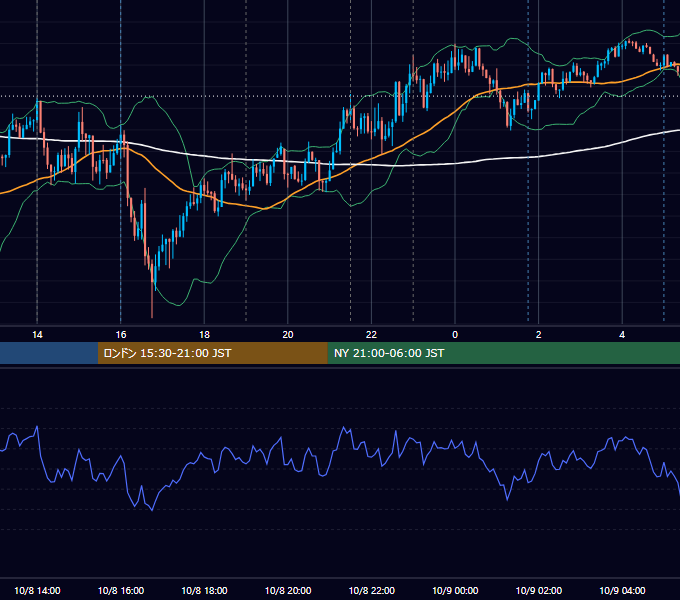Click the 22 hour label on price chart axis
Viewport: 680px width, 600px height.
(x=371, y=335)
